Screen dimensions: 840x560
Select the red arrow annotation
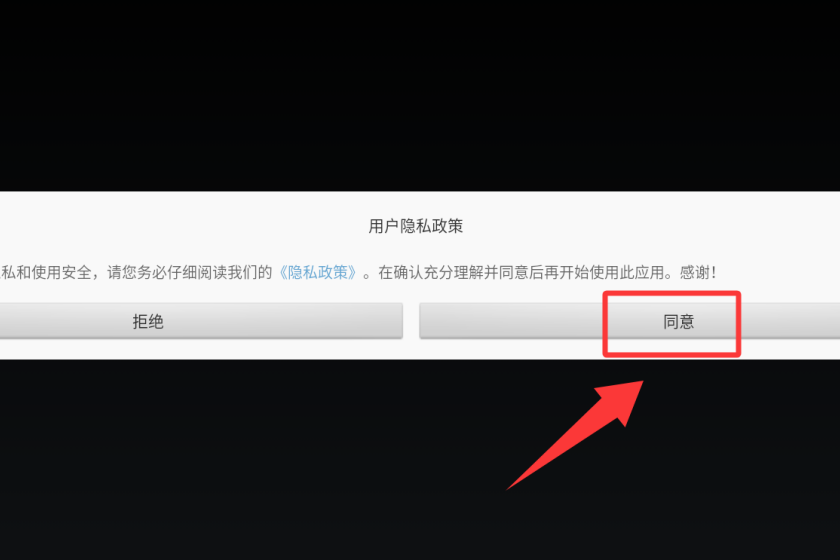coord(576,434)
